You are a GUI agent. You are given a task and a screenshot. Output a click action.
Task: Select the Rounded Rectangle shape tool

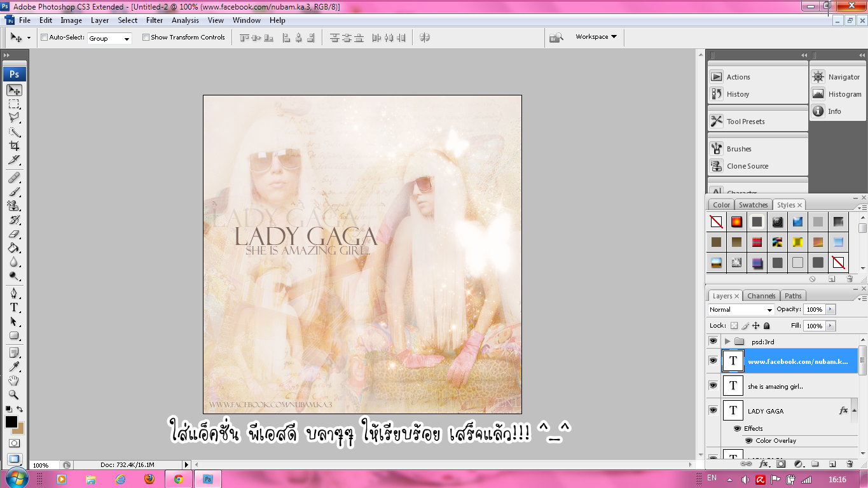(14, 335)
